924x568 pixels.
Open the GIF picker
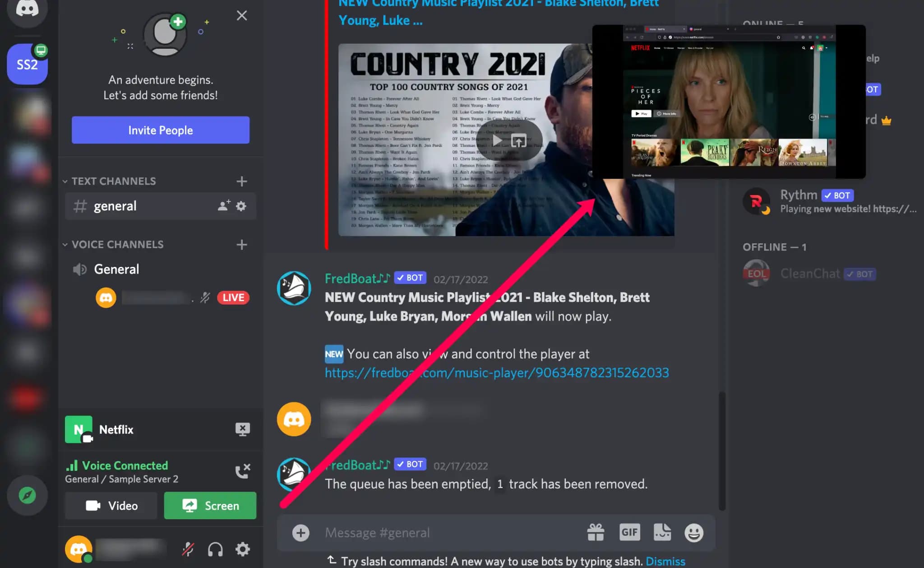coord(629,532)
